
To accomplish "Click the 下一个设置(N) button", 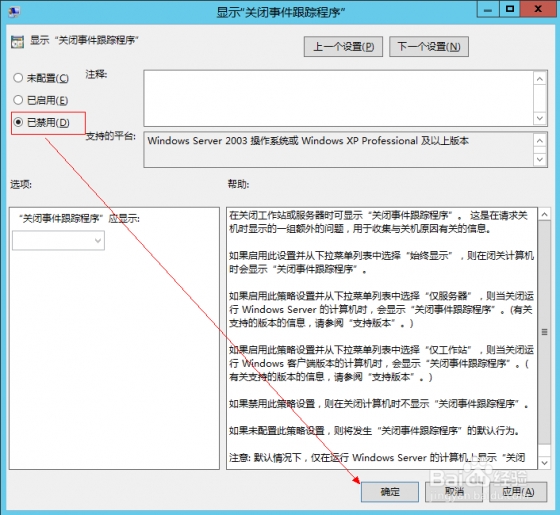I will (429, 46).
